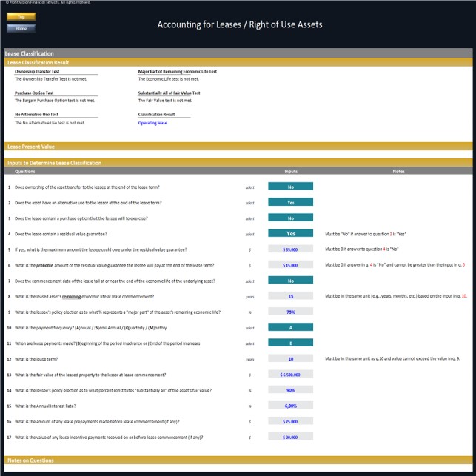This screenshot has width=476, height=476.
Task: Click the Home navigation button
Action: (21, 28)
